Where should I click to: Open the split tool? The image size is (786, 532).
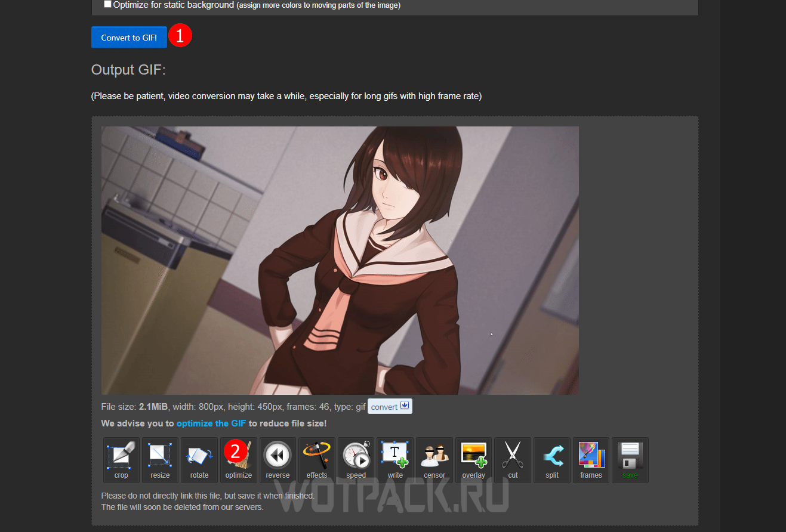(552, 459)
